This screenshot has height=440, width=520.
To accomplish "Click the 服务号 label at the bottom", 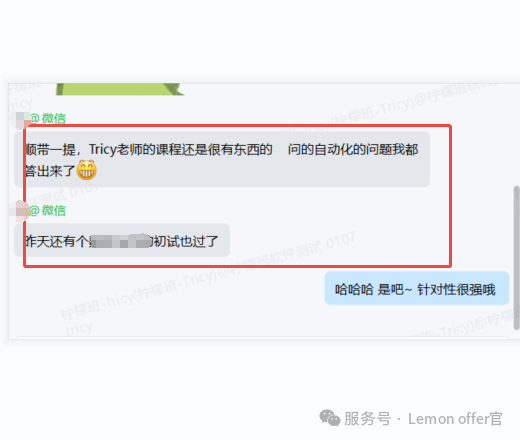I will [x=367, y=419].
